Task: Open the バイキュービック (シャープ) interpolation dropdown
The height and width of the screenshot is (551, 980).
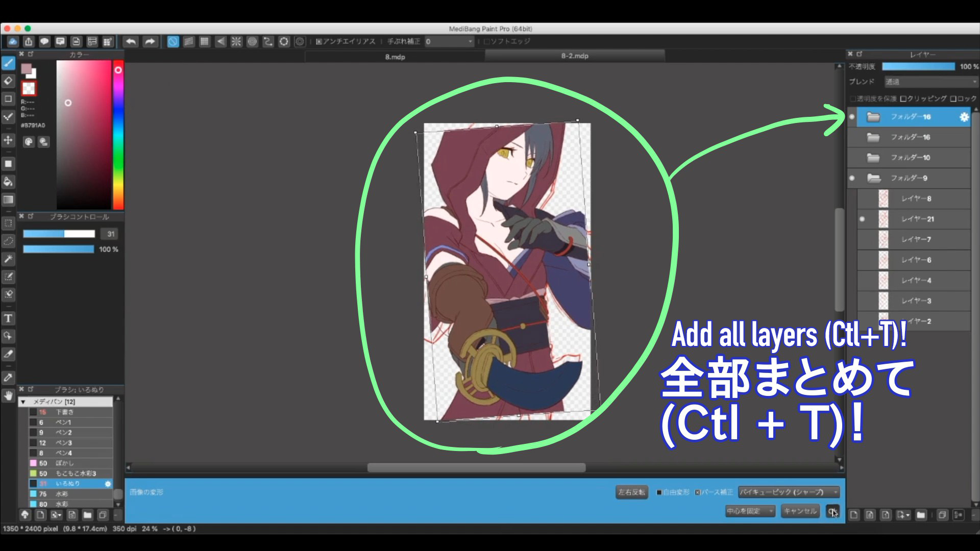Action: click(x=789, y=492)
